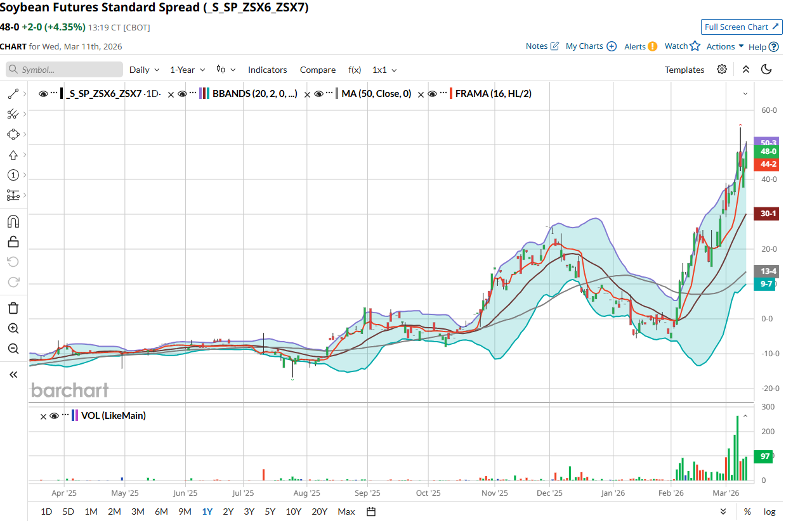
Task: Delete drawings with the trash icon
Action: coord(13,308)
